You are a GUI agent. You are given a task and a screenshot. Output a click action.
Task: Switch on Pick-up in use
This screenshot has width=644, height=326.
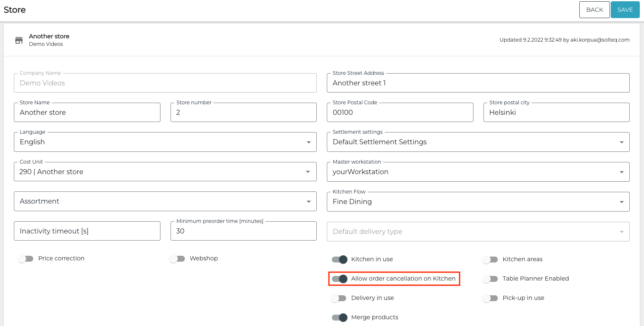[490, 298]
